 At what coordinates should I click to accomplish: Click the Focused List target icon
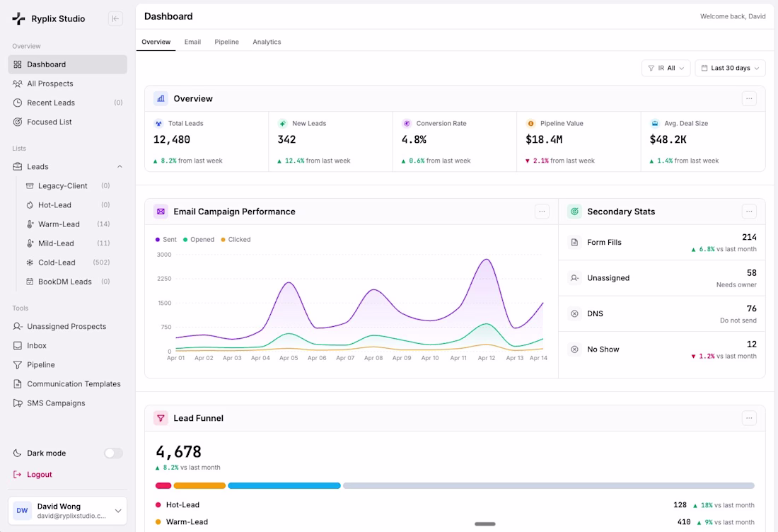tap(18, 122)
